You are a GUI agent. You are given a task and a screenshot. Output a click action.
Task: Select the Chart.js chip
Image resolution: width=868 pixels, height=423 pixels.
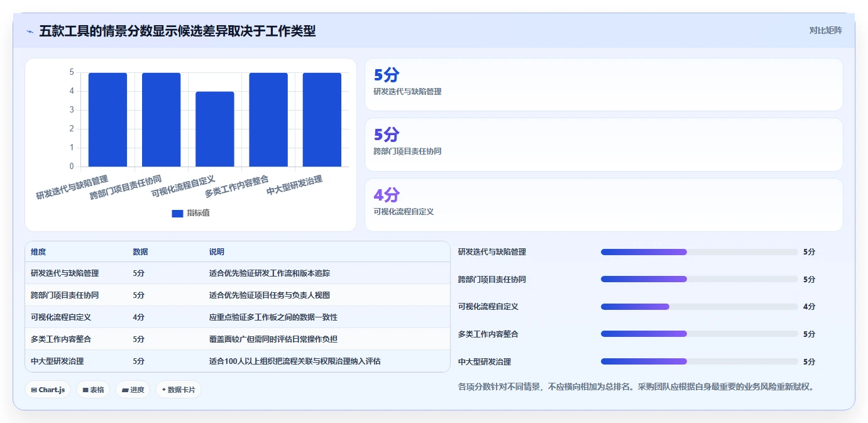coord(48,390)
